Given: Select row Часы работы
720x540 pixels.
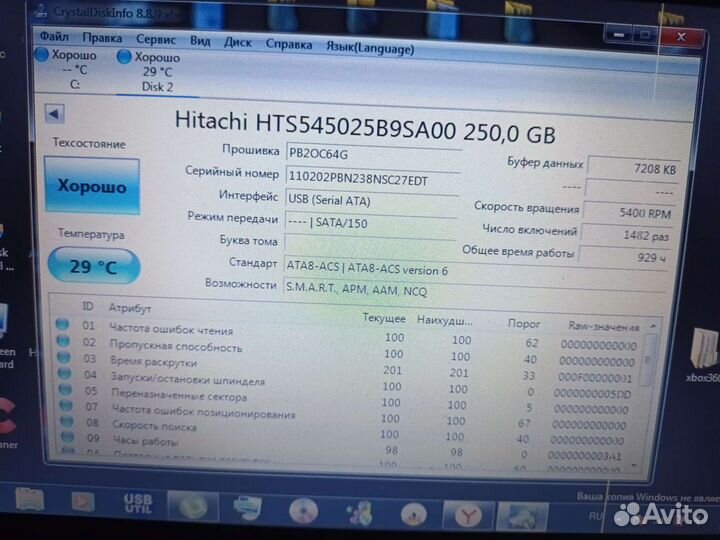Looking at the screenshot, I should pyautogui.click(x=349, y=445).
